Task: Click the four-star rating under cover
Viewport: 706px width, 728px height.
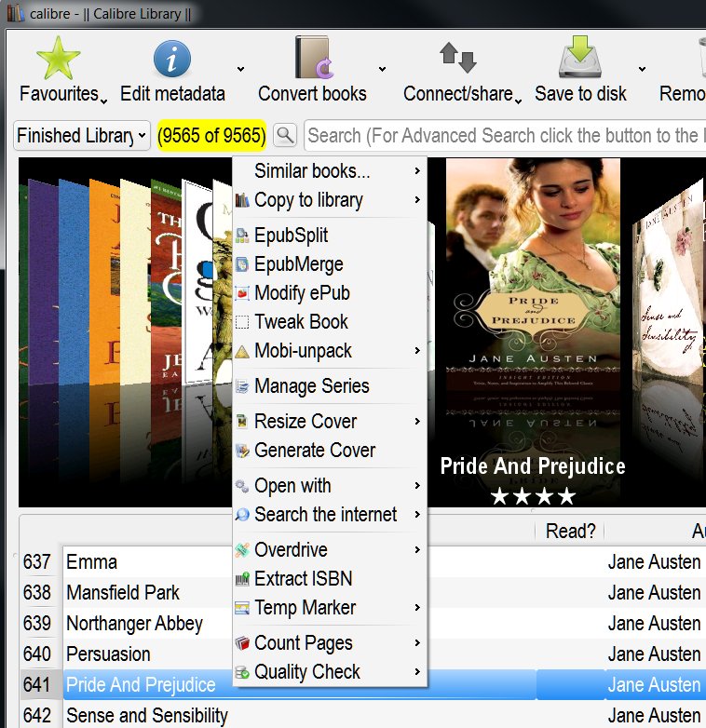Action: tap(533, 496)
